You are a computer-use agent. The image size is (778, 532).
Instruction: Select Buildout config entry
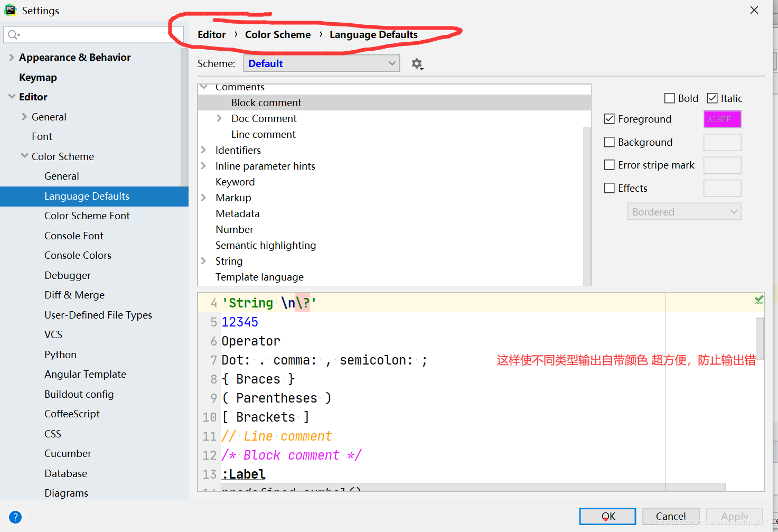[79, 394]
